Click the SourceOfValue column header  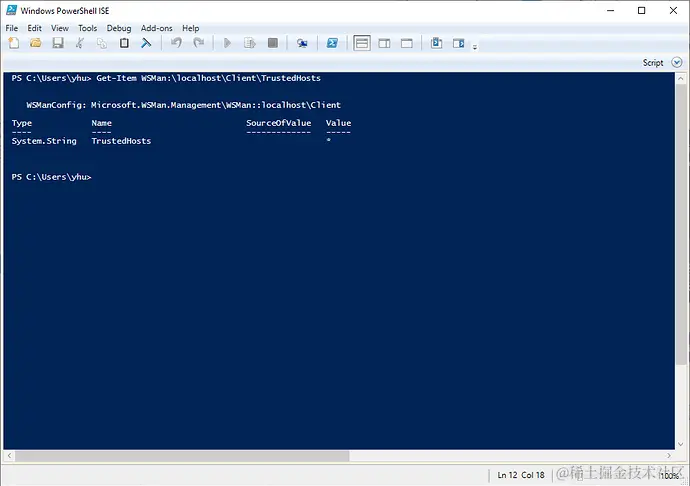click(279, 123)
